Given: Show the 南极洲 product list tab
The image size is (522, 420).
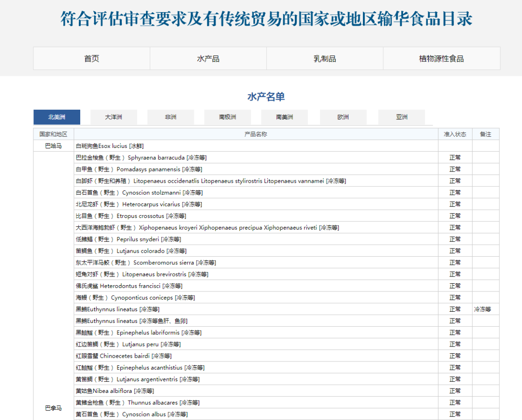Looking at the screenshot, I should [228, 117].
